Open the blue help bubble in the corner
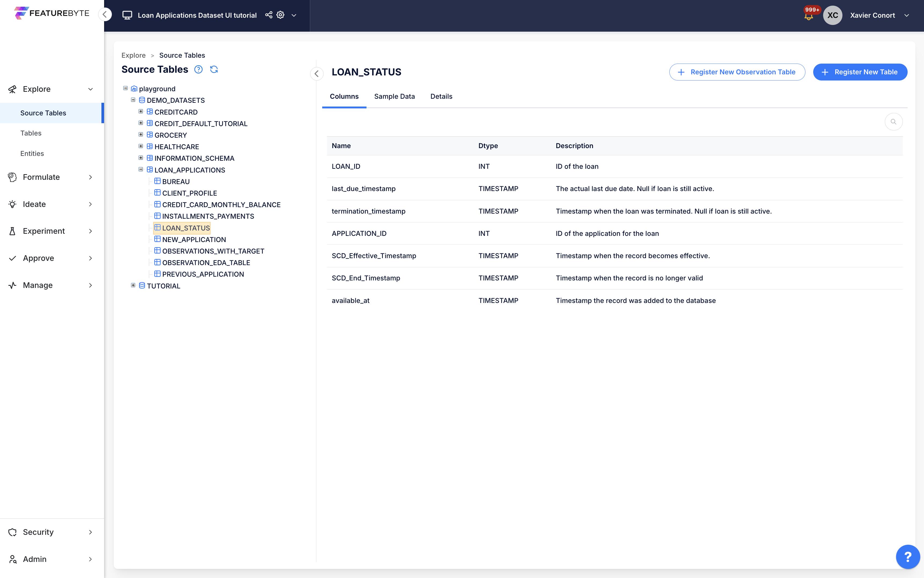The width and height of the screenshot is (924, 578). click(x=908, y=557)
